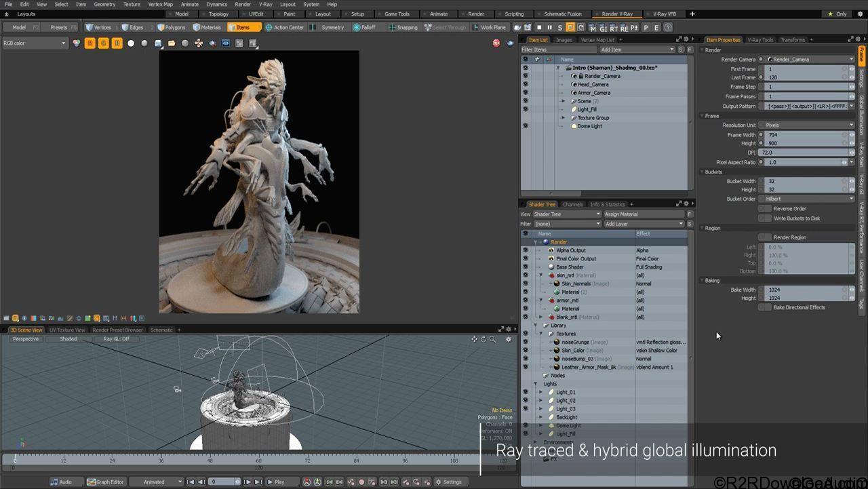Viewport: 868px width, 489px height.
Task: Open the RGB color channel dropdown
Action: 35,43
